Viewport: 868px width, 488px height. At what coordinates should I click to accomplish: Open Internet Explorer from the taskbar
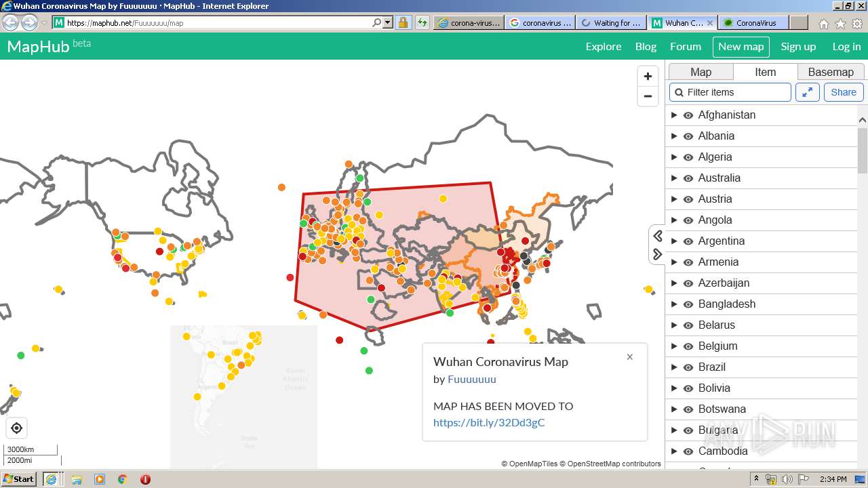[51, 479]
